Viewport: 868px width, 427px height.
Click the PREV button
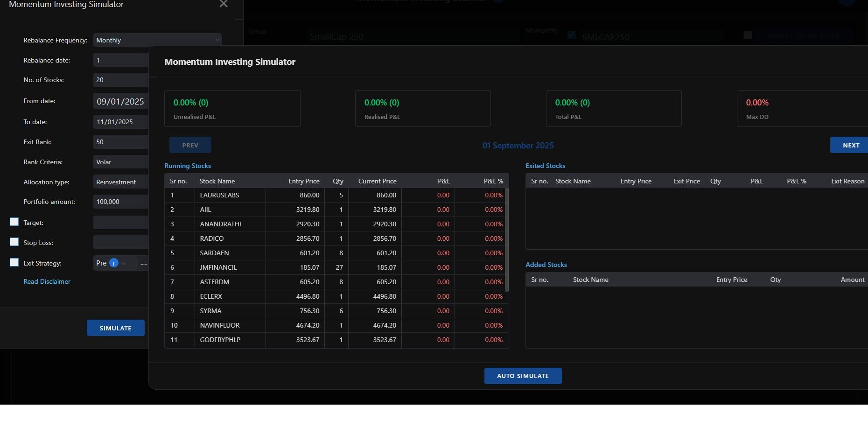pos(190,145)
